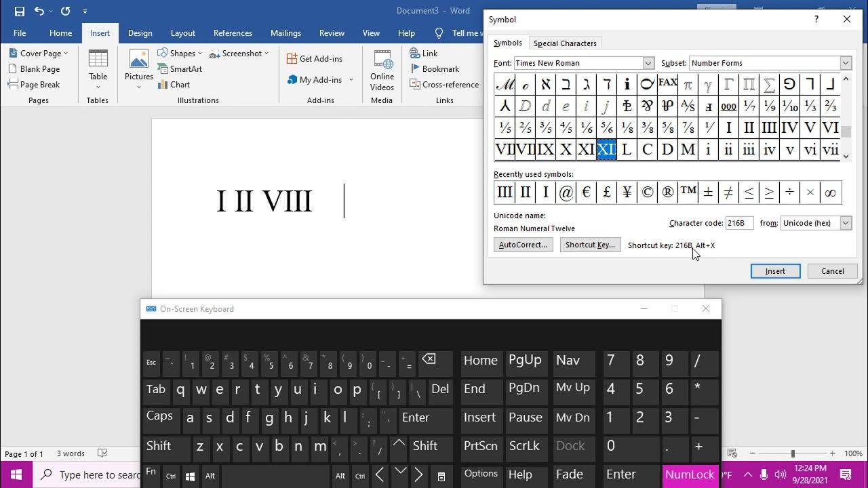
Task: Open the 'from' Unicode (hex) dropdown
Action: tap(845, 223)
